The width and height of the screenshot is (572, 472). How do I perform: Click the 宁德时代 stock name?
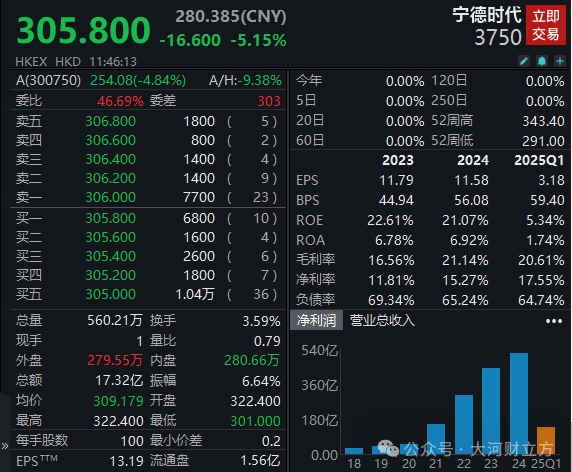click(487, 15)
